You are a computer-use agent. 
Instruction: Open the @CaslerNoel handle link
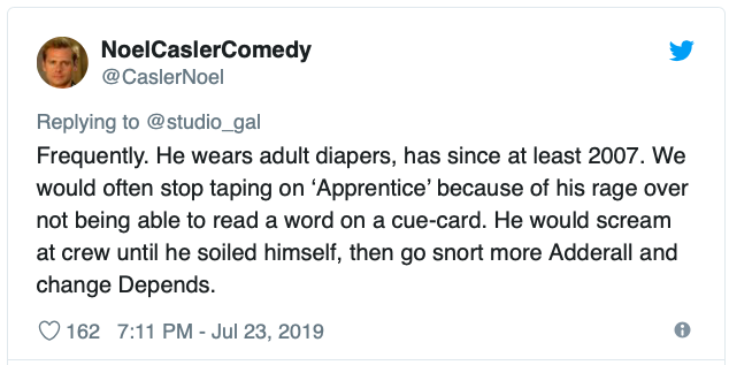[163, 77]
